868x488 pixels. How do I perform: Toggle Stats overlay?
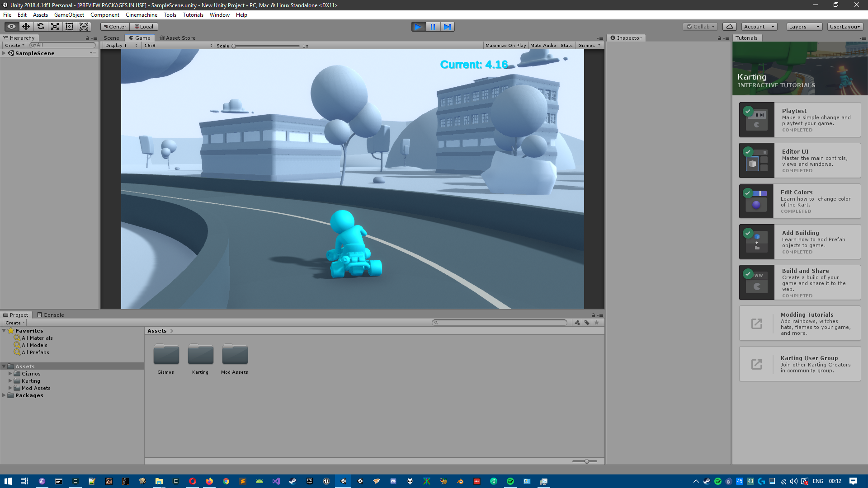click(x=566, y=46)
